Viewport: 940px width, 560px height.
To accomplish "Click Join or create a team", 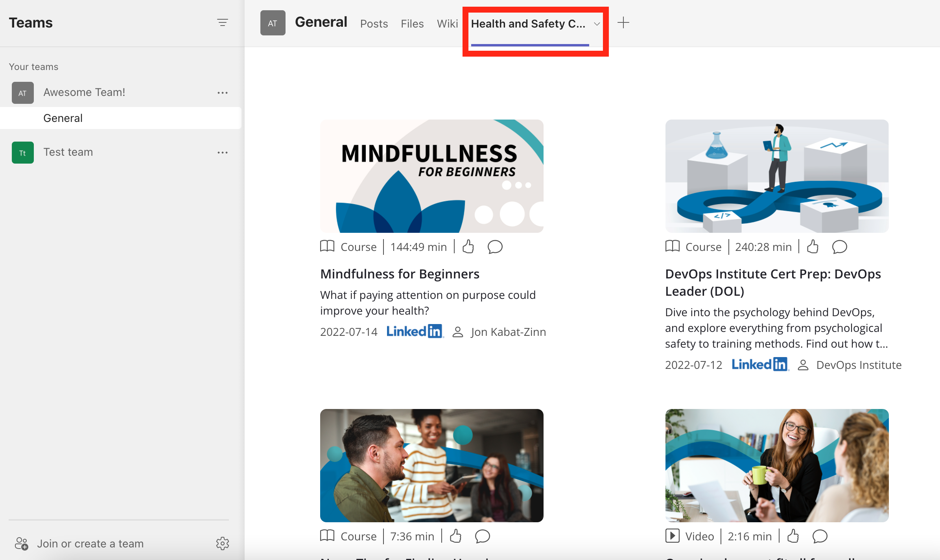I will [x=90, y=543].
